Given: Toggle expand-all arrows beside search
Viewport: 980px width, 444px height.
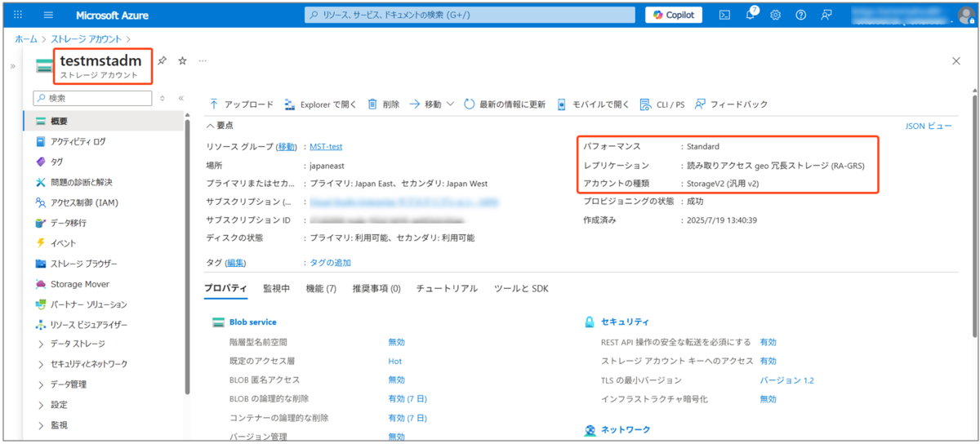Looking at the screenshot, I should [x=162, y=98].
